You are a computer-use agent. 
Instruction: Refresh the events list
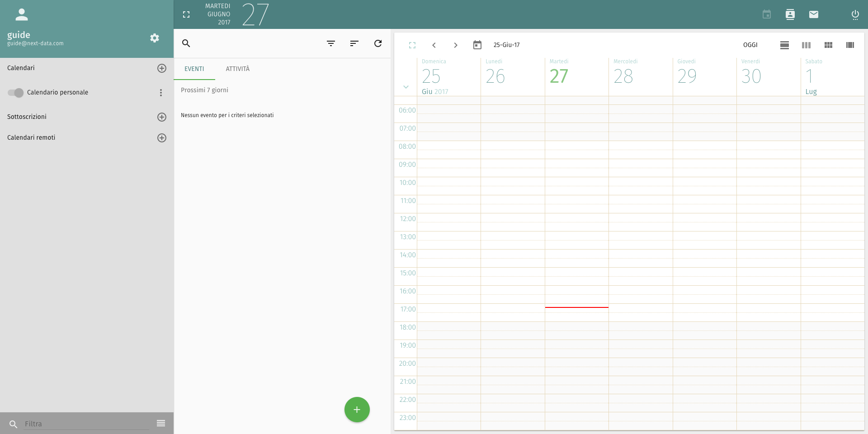(378, 43)
